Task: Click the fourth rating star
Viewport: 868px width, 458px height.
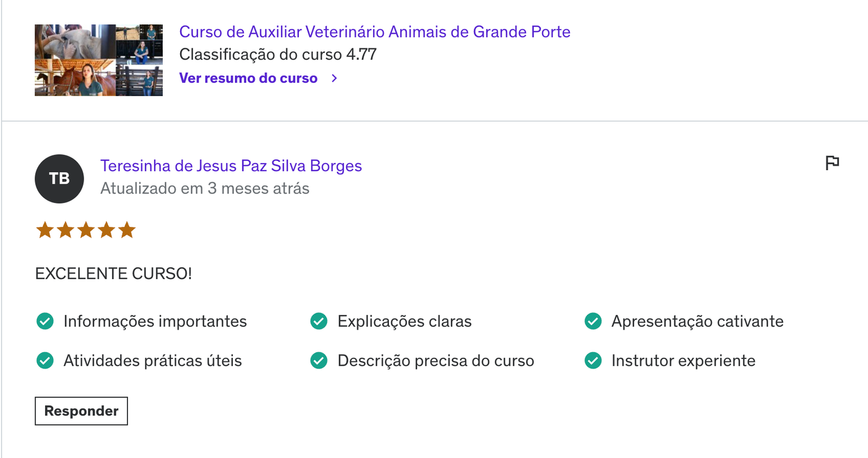Action: [x=106, y=230]
